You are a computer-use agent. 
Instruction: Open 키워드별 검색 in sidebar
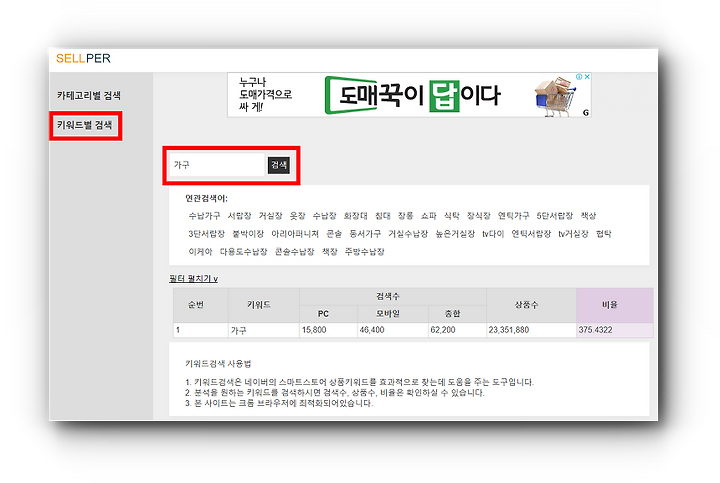click(84, 125)
